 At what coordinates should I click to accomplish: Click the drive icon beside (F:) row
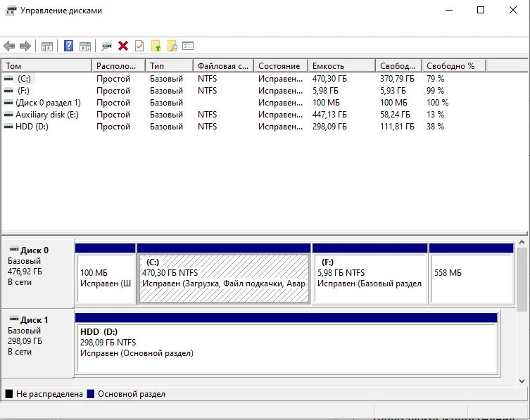coord(8,91)
